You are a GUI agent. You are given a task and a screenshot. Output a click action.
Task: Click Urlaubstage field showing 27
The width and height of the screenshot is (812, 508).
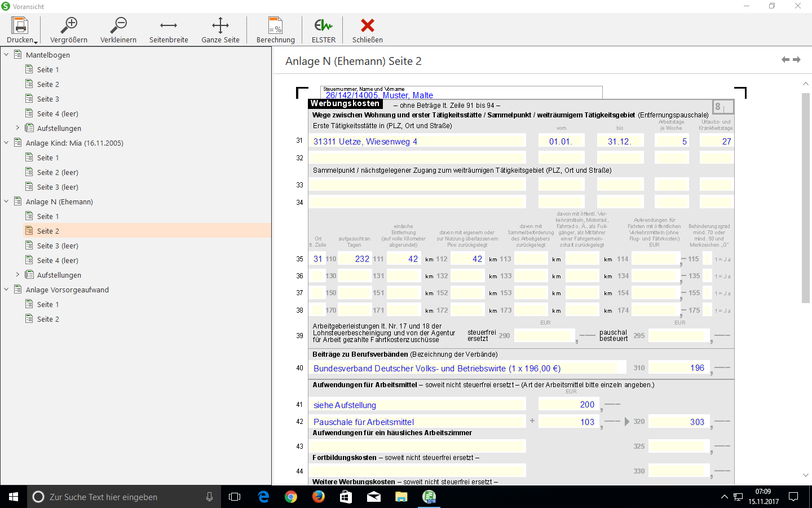[716, 141]
